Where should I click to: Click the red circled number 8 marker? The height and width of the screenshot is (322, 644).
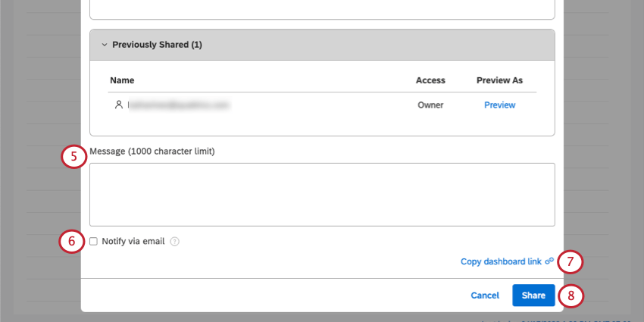(571, 295)
